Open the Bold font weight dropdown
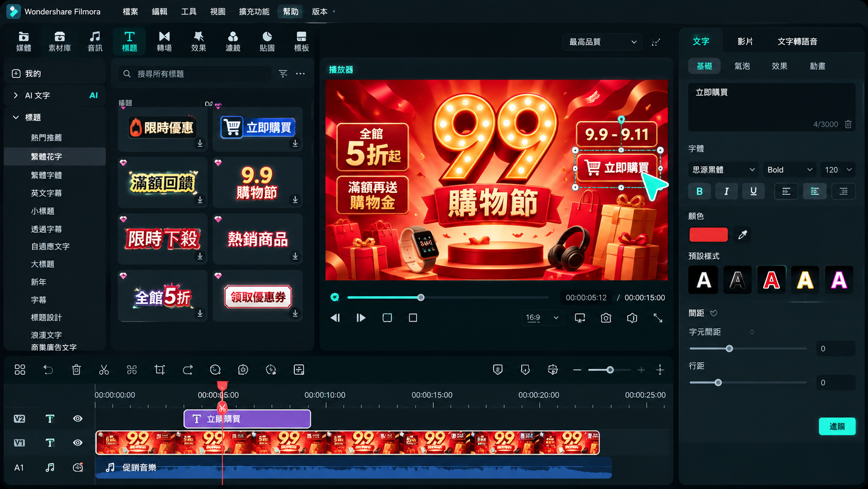 pyautogui.click(x=789, y=169)
